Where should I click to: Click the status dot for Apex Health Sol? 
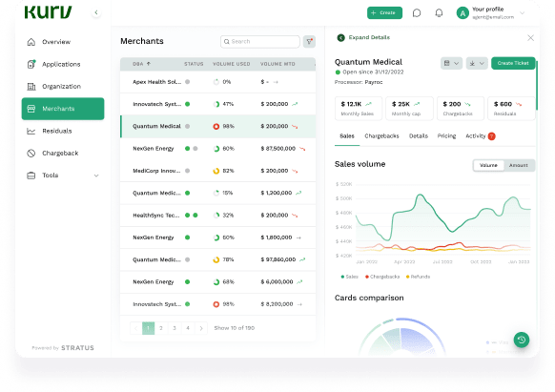pyautogui.click(x=188, y=82)
